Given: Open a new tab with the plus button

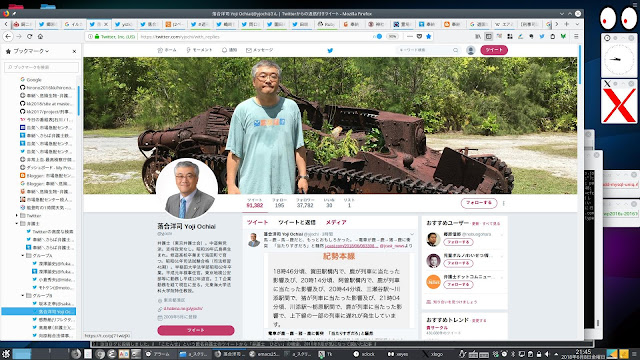Looking at the screenshot, I should point(567,24).
